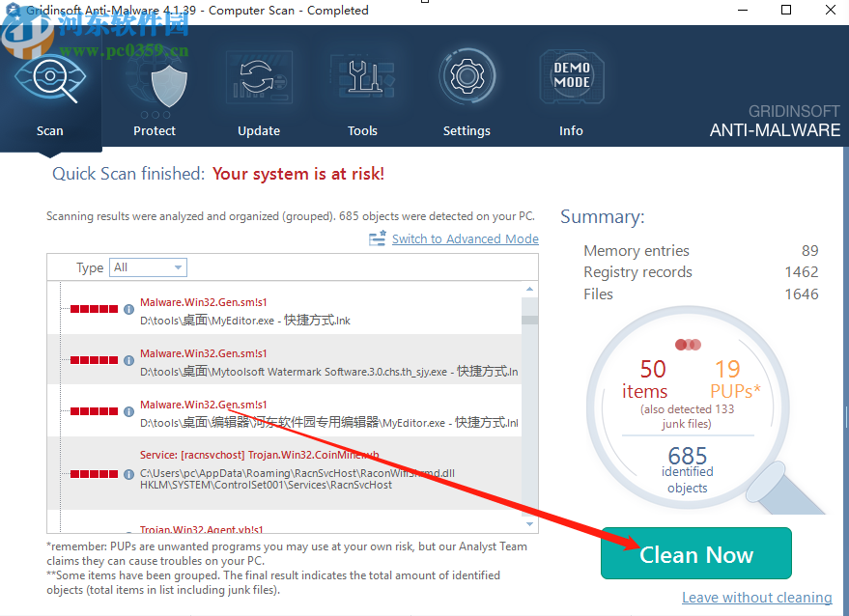Click the Advanced Mode list icon
The image size is (849, 616).
[x=378, y=238]
